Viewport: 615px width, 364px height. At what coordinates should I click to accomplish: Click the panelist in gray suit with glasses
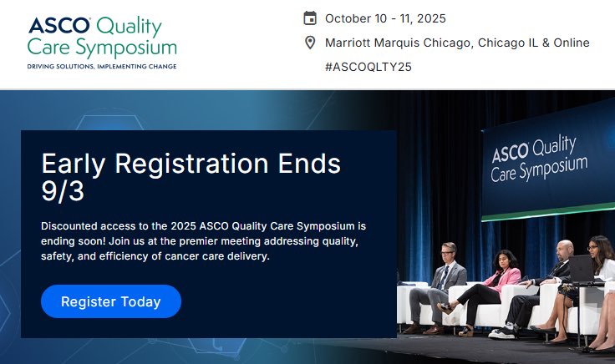pyautogui.click(x=435, y=288)
